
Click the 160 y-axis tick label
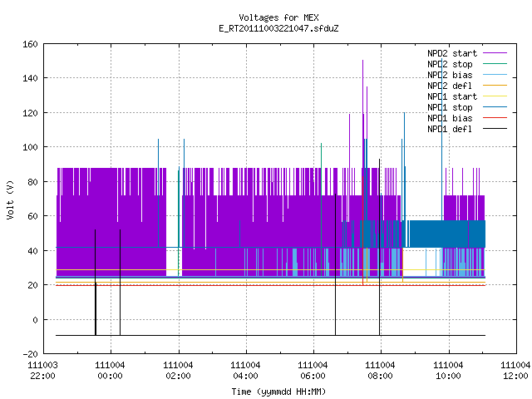pyautogui.click(x=30, y=44)
